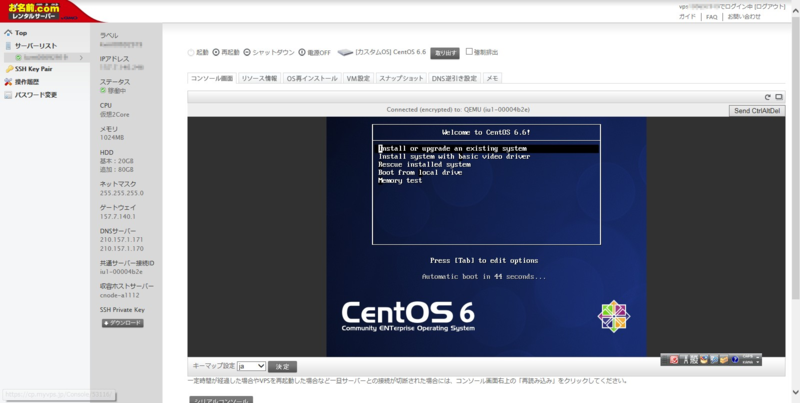This screenshot has width=800, height=403.
Task: Select the 電源OFF power off option
Action: pos(315,53)
